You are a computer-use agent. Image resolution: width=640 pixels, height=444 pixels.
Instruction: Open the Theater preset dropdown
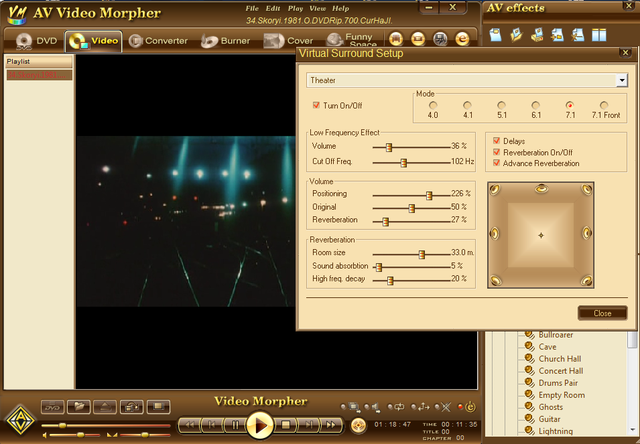pos(622,80)
